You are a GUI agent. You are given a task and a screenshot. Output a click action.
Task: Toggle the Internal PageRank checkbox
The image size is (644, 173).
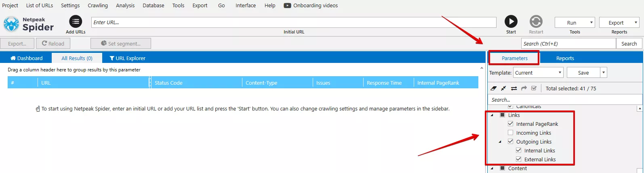(510, 124)
